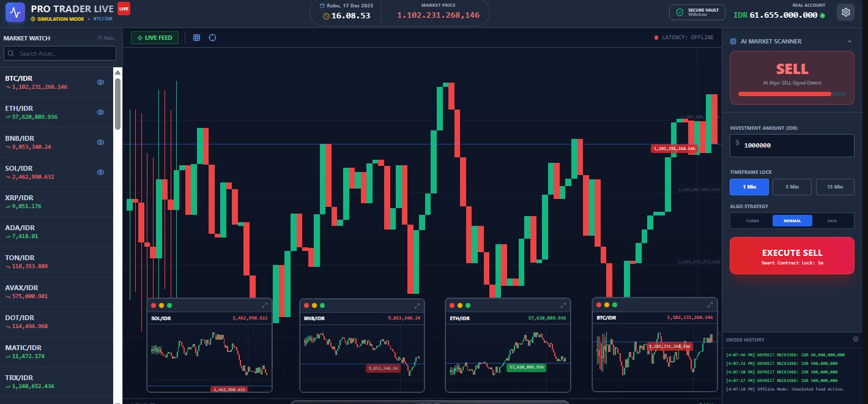The height and width of the screenshot is (404, 868).
Task: Select MATIC/IDR in Market Watch list
Action: click(57, 352)
